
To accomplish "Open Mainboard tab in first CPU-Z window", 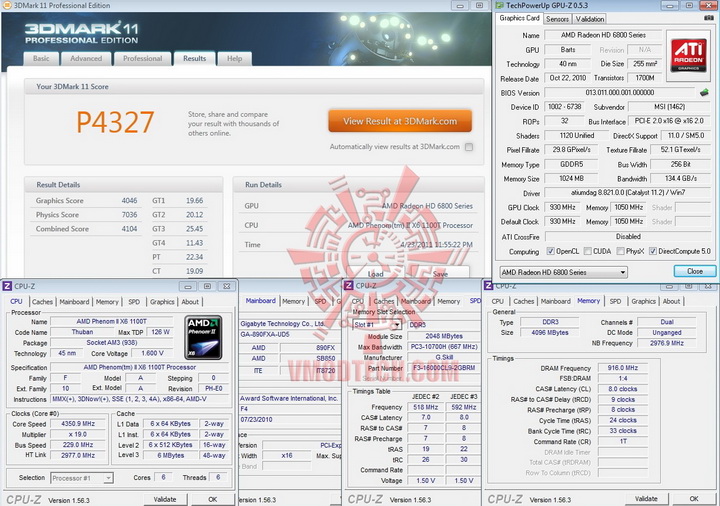I will coord(74,302).
